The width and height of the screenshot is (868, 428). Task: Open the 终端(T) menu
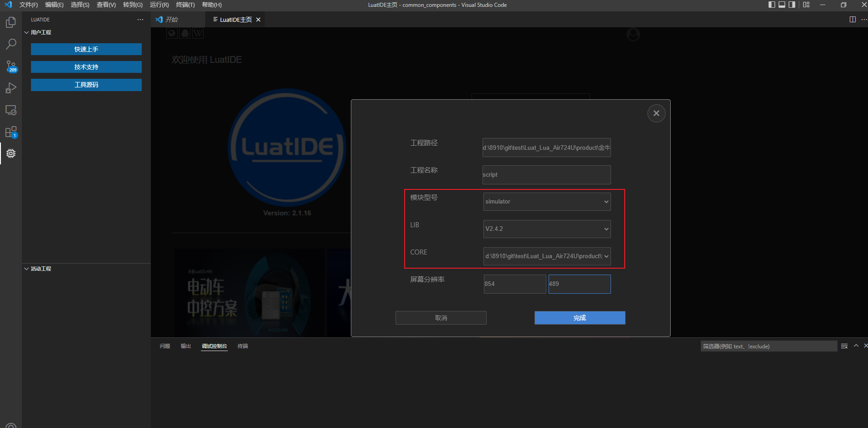[x=185, y=5]
